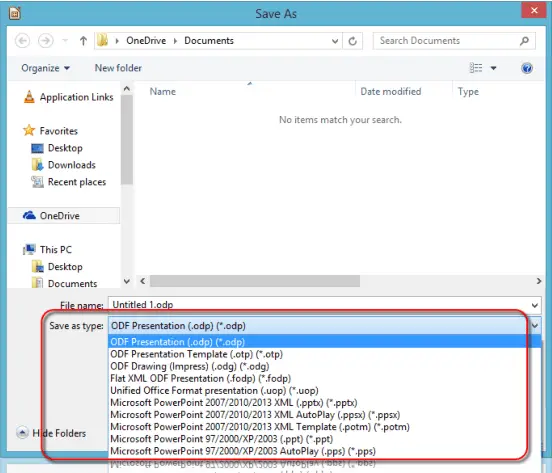Select Documents in the address path
The width and height of the screenshot is (552, 473).
(209, 41)
